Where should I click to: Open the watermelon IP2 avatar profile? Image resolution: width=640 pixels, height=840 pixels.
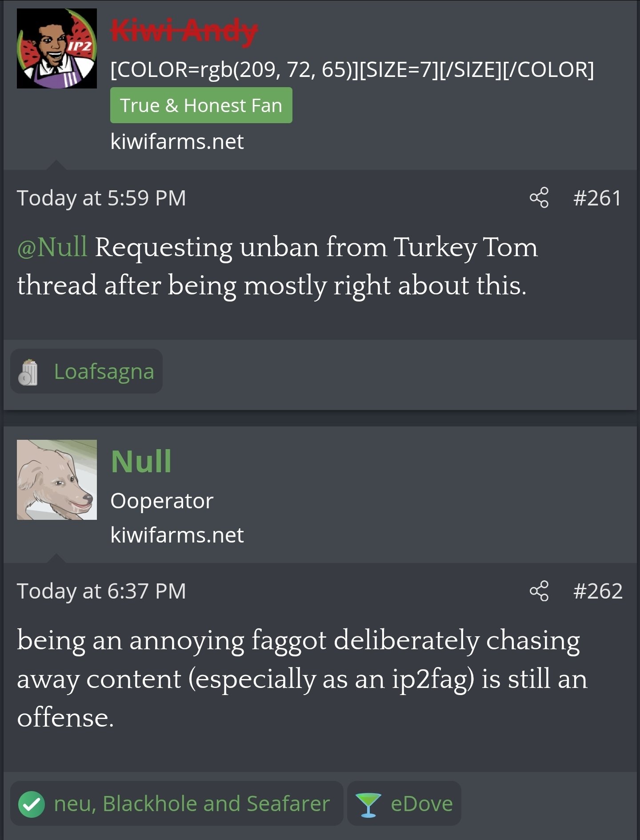tap(57, 48)
